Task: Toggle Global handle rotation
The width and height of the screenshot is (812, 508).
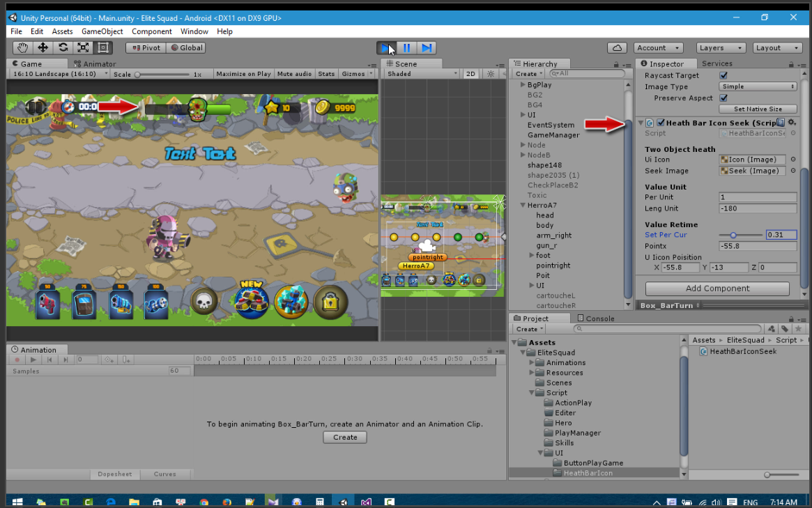Action: (186, 47)
